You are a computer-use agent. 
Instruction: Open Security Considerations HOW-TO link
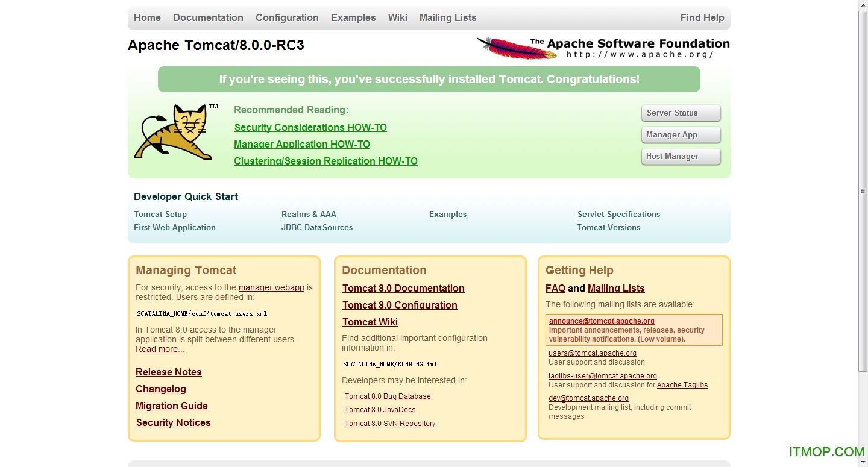[310, 127]
